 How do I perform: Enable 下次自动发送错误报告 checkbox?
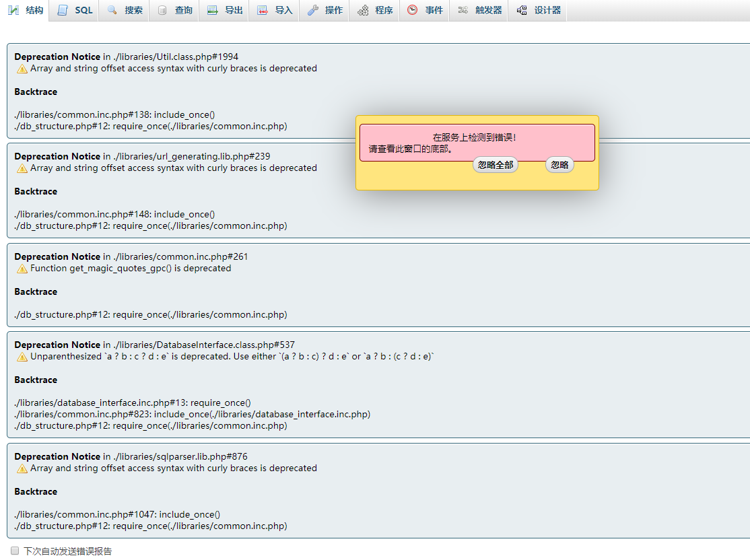[15, 551]
